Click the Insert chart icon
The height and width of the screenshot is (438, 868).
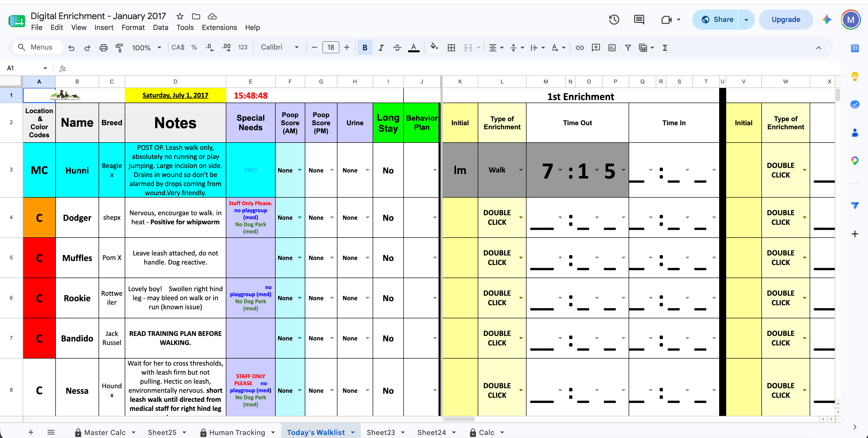tap(612, 48)
